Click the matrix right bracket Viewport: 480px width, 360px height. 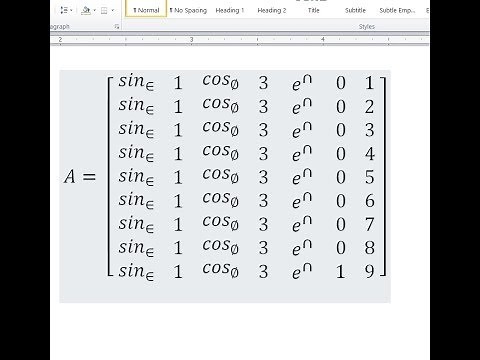383,176
